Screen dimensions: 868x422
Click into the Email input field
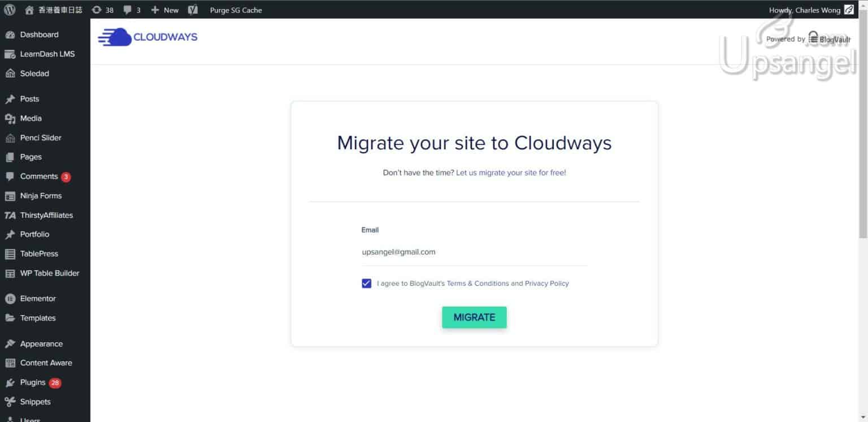474,252
